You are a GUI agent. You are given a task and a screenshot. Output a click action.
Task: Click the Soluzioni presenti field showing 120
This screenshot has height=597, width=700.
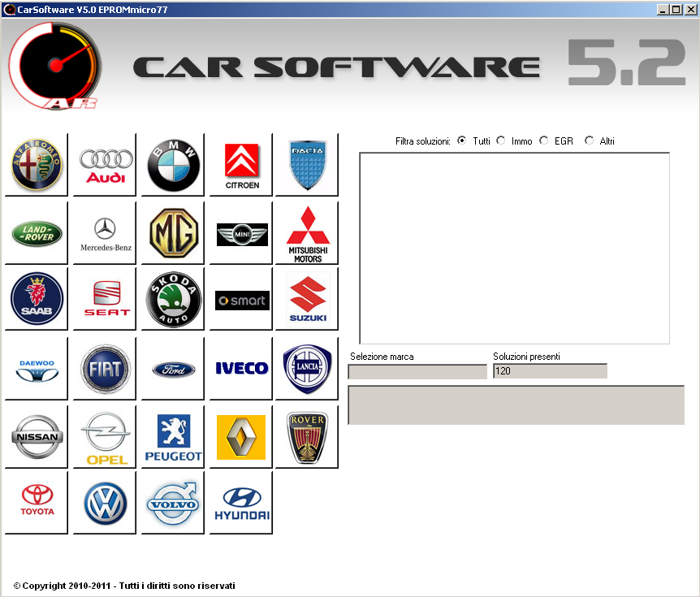550,371
